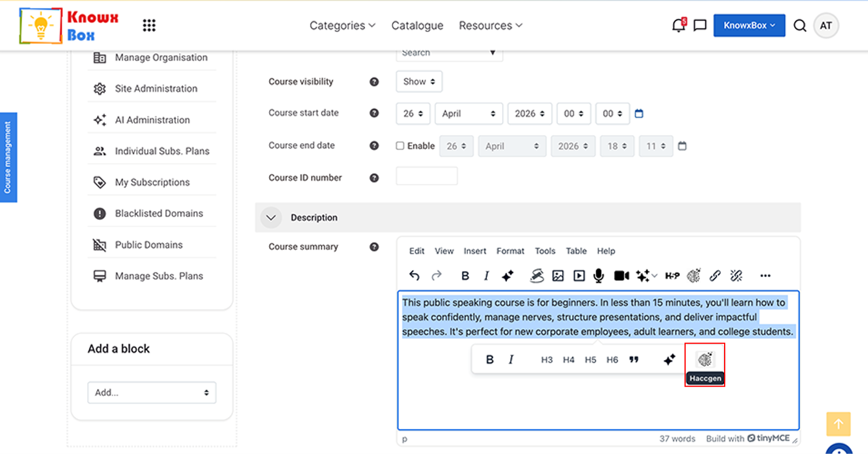868x454 pixels.
Task: Click the single sparkle AI icon after Italic in the main toolbar
Action: point(507,276)
